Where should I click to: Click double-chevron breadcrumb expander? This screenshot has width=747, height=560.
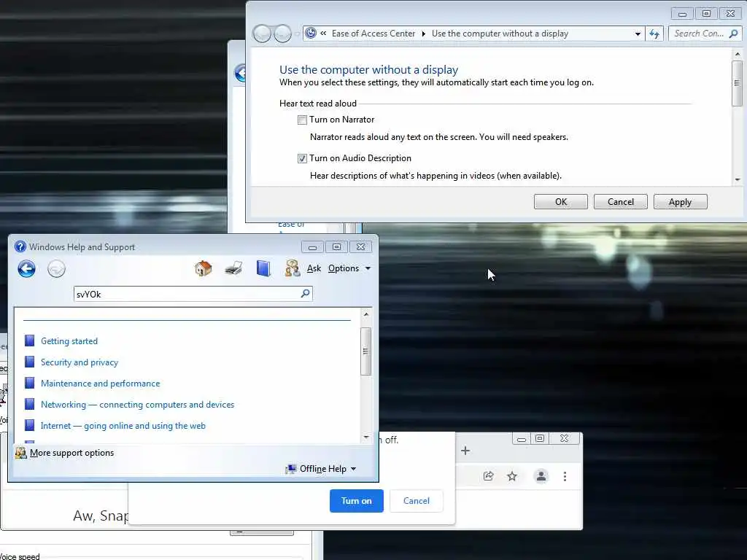[x=323, y=34]
